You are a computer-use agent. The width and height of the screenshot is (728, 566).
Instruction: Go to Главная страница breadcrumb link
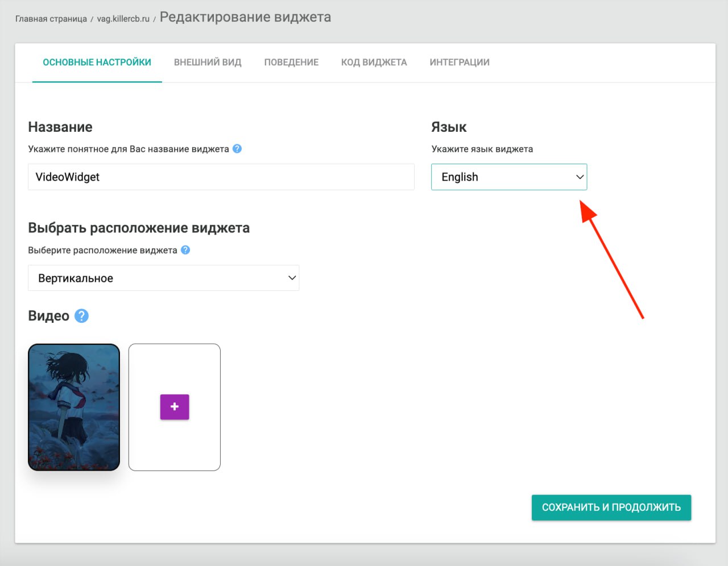click(51, 19)
